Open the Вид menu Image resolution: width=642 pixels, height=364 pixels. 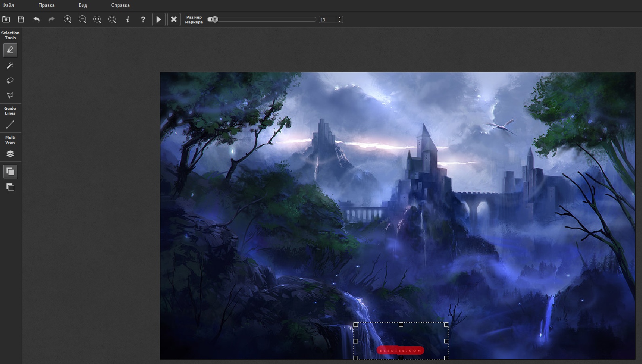[83, 5]
